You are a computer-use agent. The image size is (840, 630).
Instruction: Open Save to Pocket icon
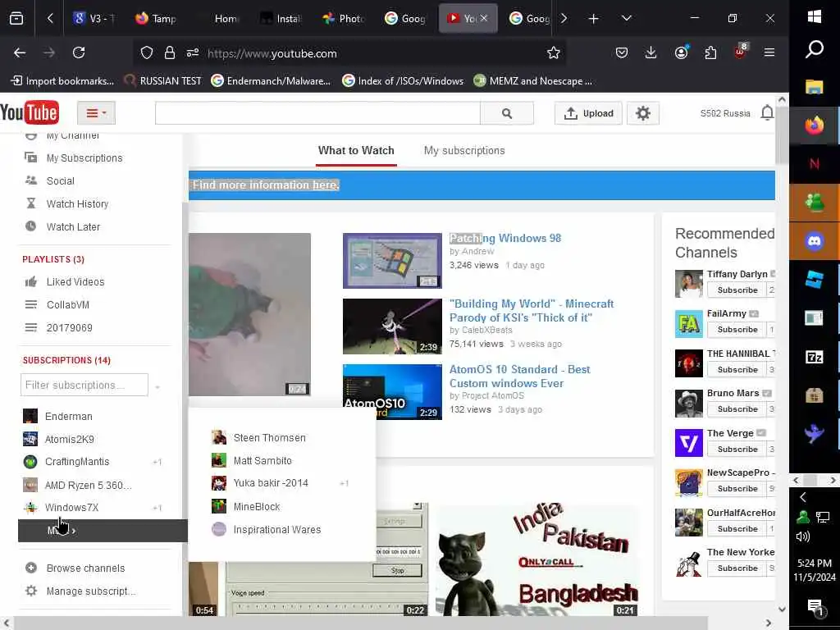click(622, 52)
